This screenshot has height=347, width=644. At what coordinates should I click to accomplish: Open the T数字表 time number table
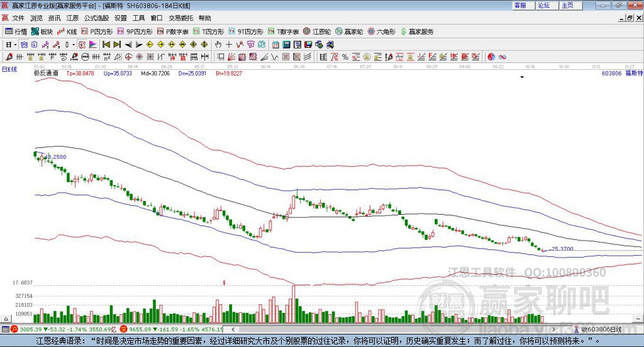284,31
